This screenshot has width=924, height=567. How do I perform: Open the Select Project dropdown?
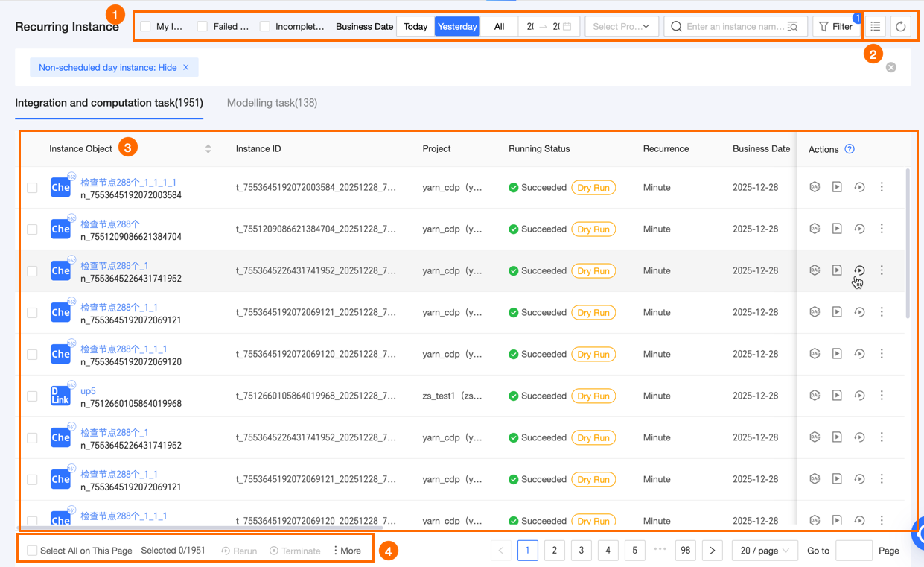[621, 27]
